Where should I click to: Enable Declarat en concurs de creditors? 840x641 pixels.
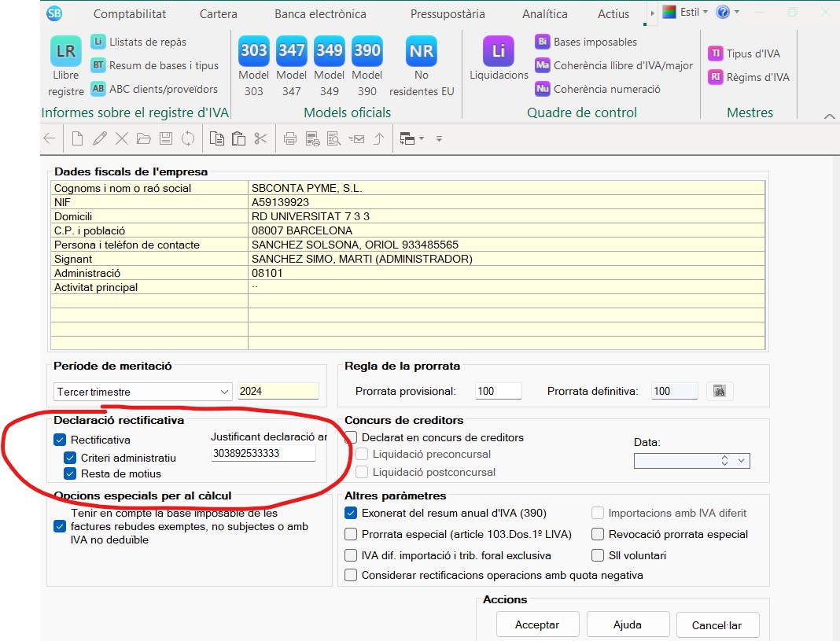(x=352, y=437)
